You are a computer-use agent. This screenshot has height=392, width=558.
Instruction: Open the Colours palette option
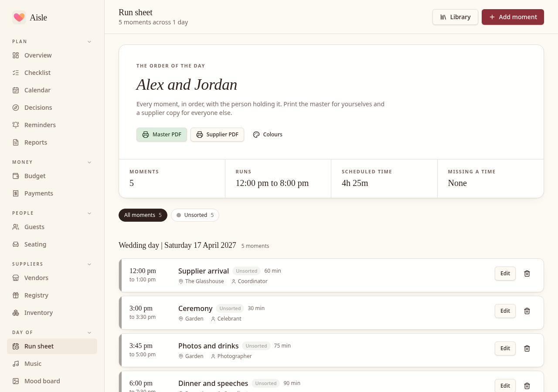[268, 135]
